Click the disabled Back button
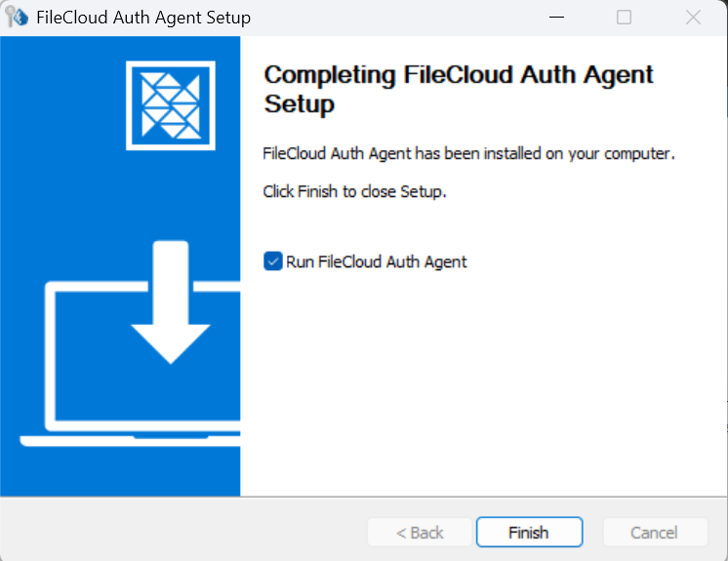The image size is (728, 561). tap(420, 533)
